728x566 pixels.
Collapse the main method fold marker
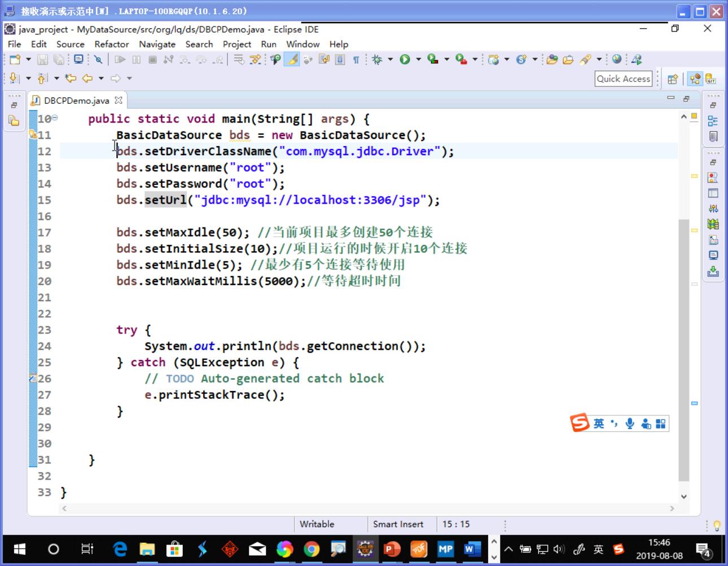pyautogui.click(x=55, y=118)
